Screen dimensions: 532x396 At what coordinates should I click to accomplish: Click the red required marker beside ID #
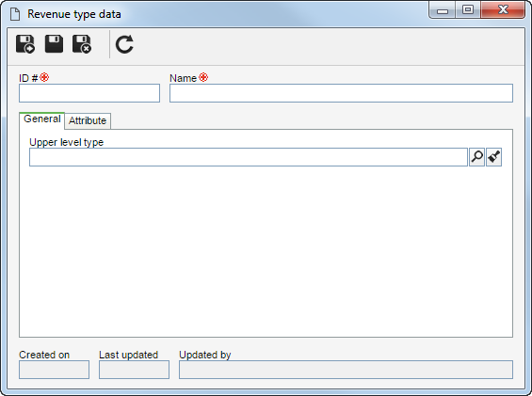pos(44,77)
